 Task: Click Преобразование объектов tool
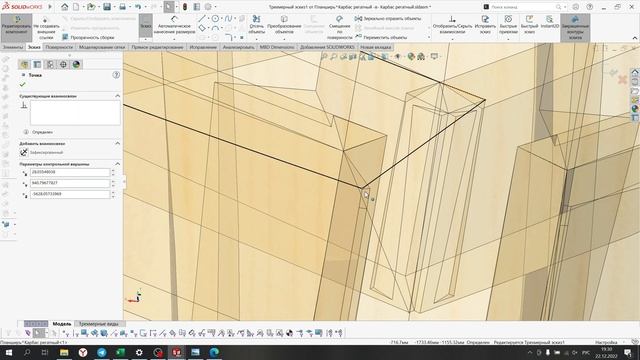point(284,25)
